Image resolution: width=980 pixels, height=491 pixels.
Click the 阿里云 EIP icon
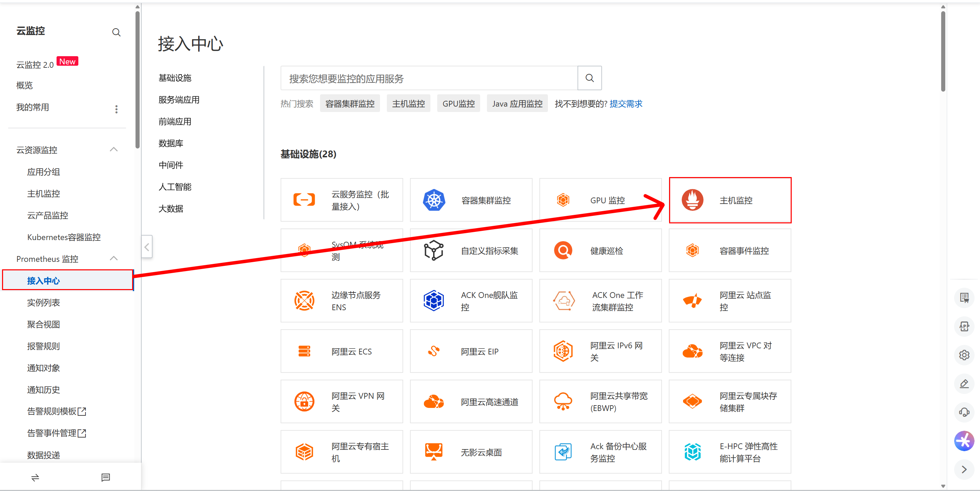click(x=434, y=351)
